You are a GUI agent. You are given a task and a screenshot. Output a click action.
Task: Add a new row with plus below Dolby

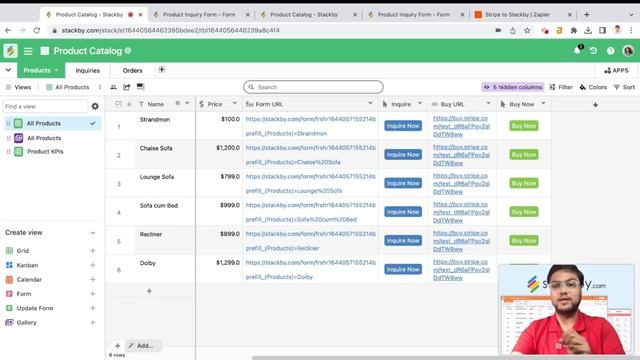(149, 291)
